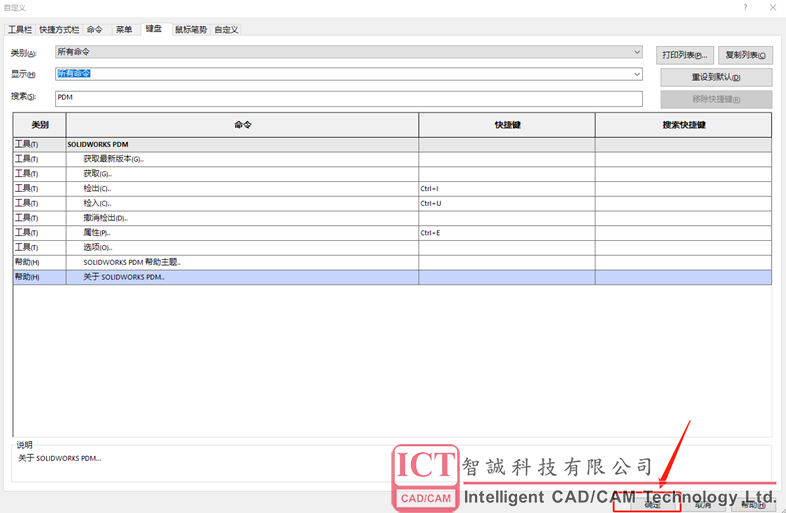Select the 获取最新版本(G).. command

pos(243,159)
